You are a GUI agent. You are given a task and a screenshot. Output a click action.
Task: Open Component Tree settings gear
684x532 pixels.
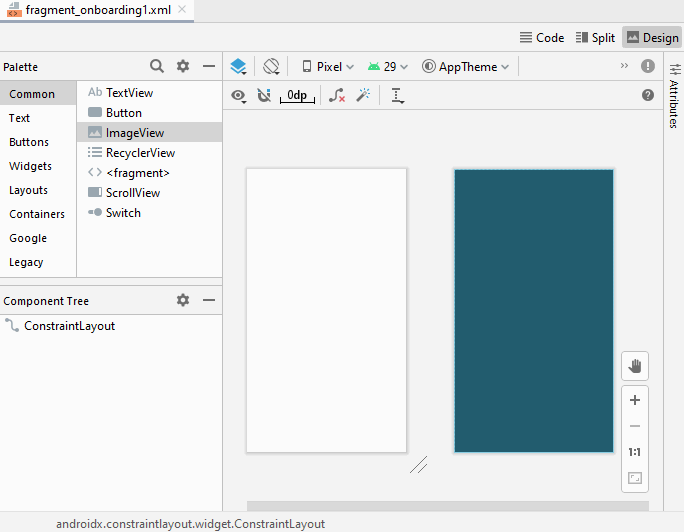pos(183,300)
